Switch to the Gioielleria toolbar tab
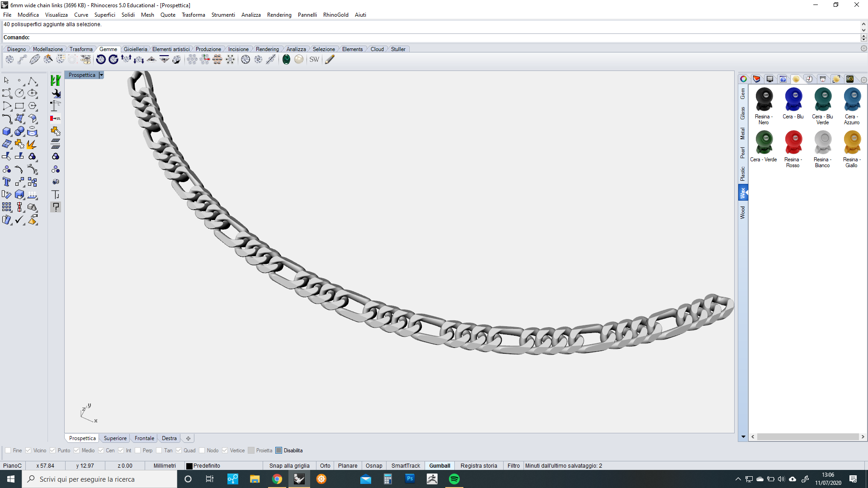The width and height of the screenshot is (868, 488). pyautogui.click(x=135, y=49)
